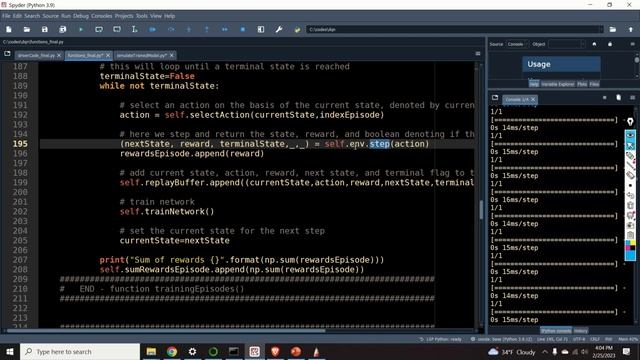Go to the Help pane home icon
The width and height of the screenshot is (640, 360).
pos(594,44)
